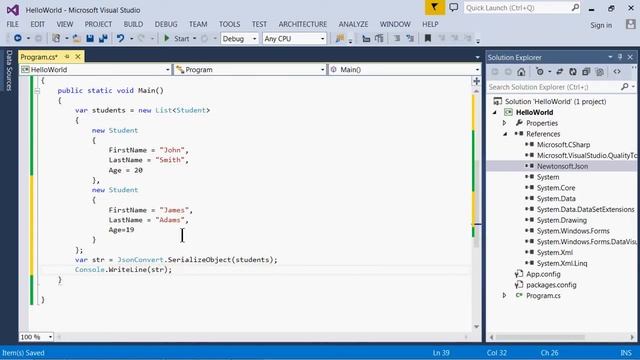Toggle pin on Program.cs tab
This screenshot has width=640, height=360.
67,57
